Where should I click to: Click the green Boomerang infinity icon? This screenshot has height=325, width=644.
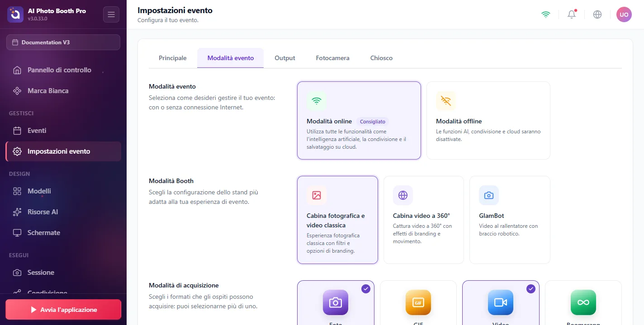coord(583,302)
